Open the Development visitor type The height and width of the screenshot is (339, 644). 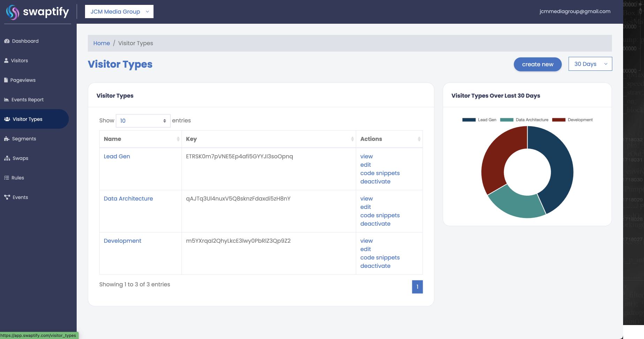(122, 241)
